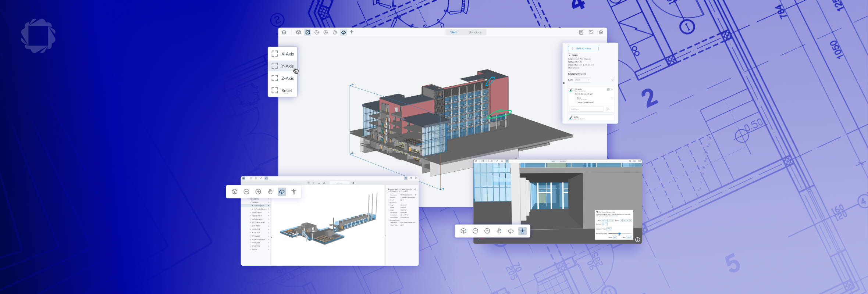This screenshot has width=868, height=294.
Task: Toggle visibility of 3RD FLOOR layer
Action: coord(268,229)
